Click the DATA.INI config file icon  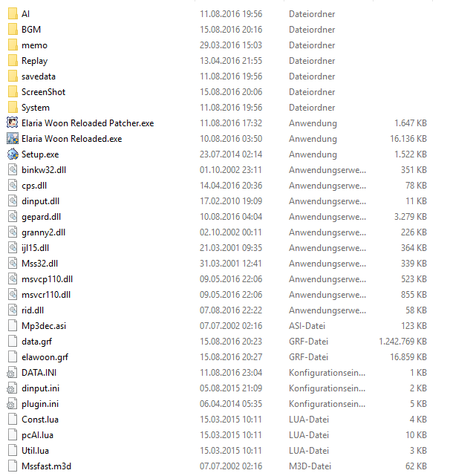click(x=12, y=373)
